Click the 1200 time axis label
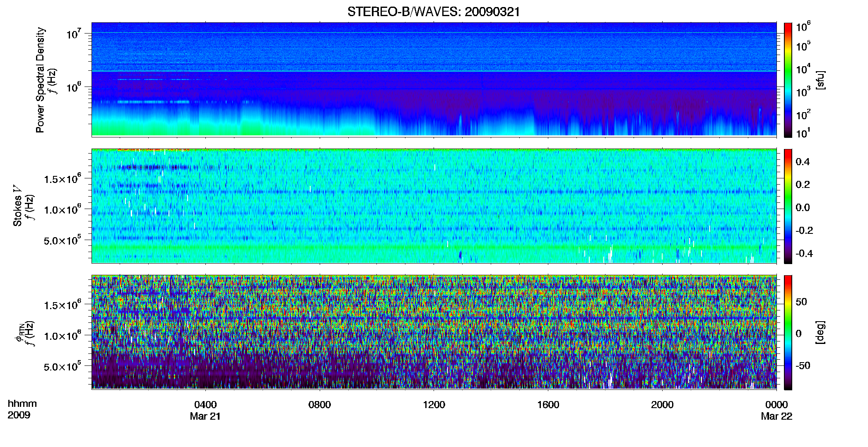This screenshot has height=447, width=868. (434, 405)
